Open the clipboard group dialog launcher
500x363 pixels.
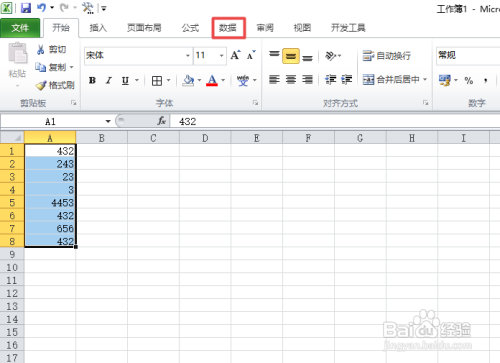click(x=73, y=103)
